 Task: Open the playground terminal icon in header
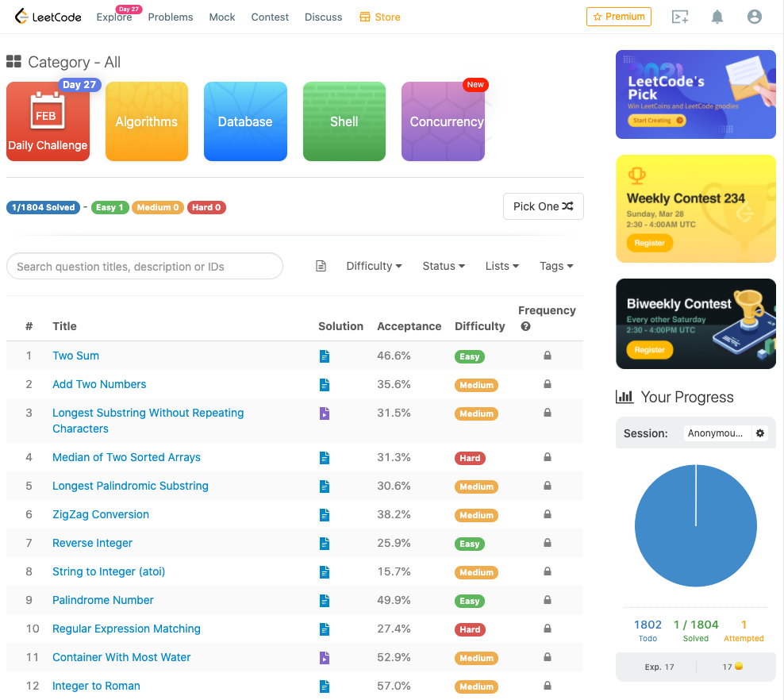click(679, 17)
